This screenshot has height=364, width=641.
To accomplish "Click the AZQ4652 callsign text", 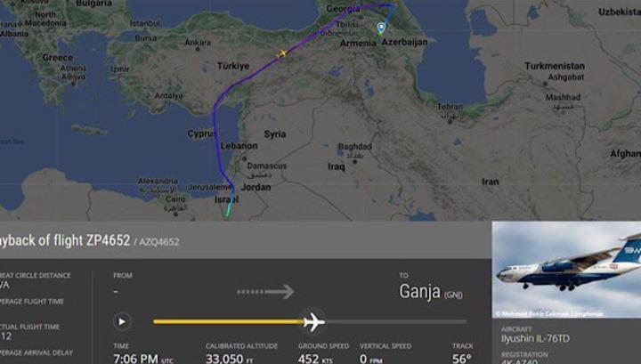I will [x=159, y=242].
